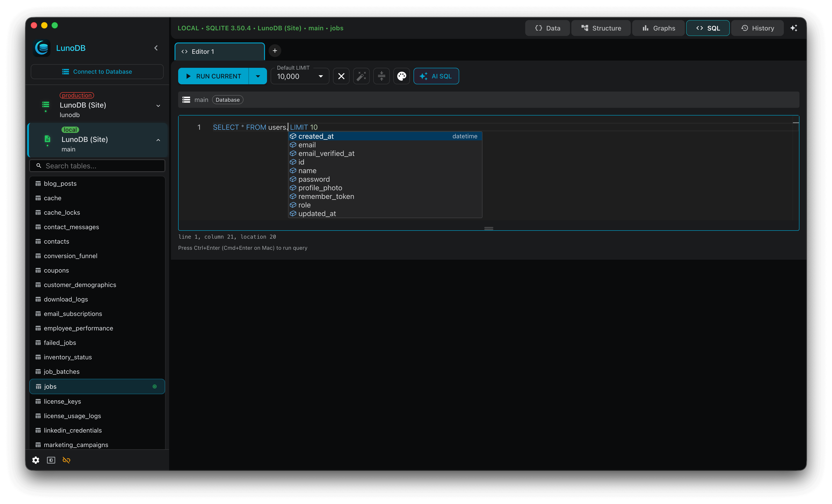This screenshot has width=832, height=504.
Task: Format the SQL using the magic wand icon
Action: 361,76
